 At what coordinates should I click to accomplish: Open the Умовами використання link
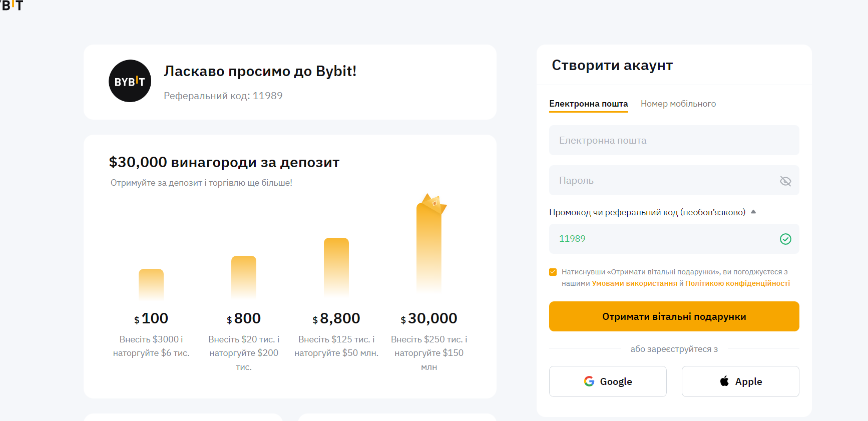[x=634, y=283]
